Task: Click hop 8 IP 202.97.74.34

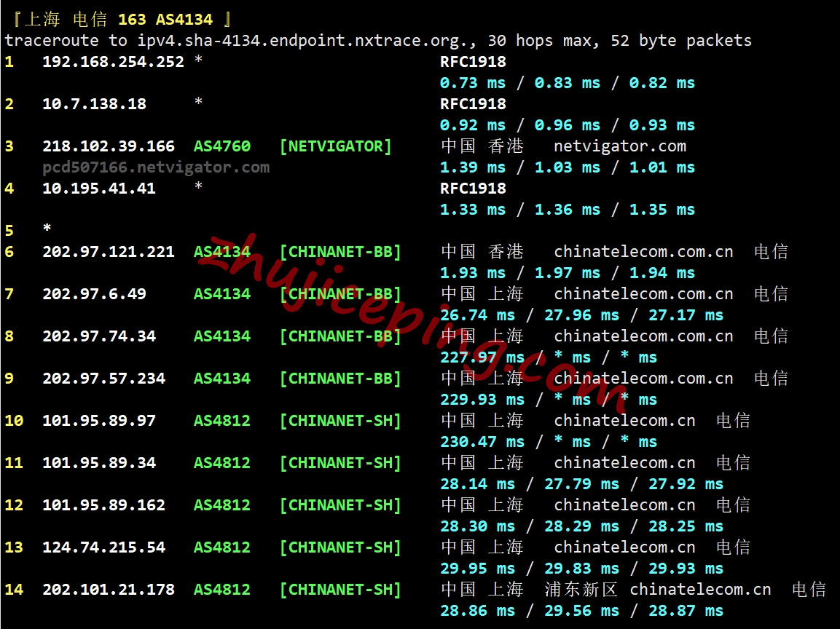Action: pyautogui.click(x=99, y=336)
